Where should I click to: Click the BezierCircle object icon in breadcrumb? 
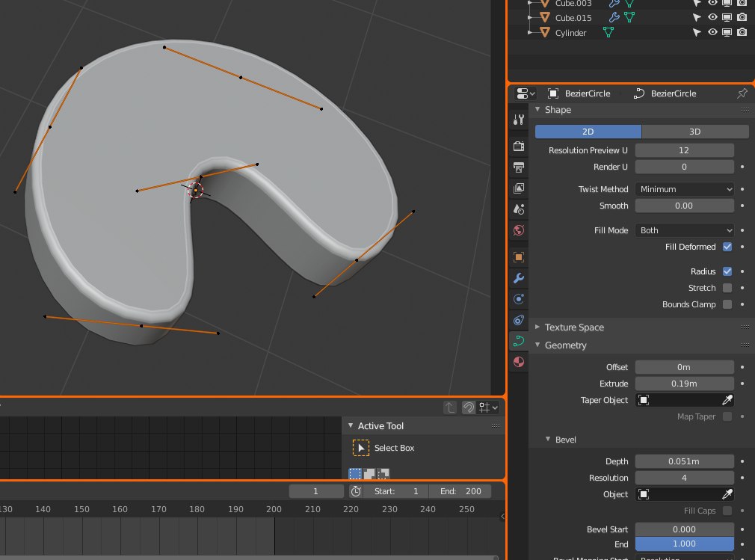click(x=553, y=93)
